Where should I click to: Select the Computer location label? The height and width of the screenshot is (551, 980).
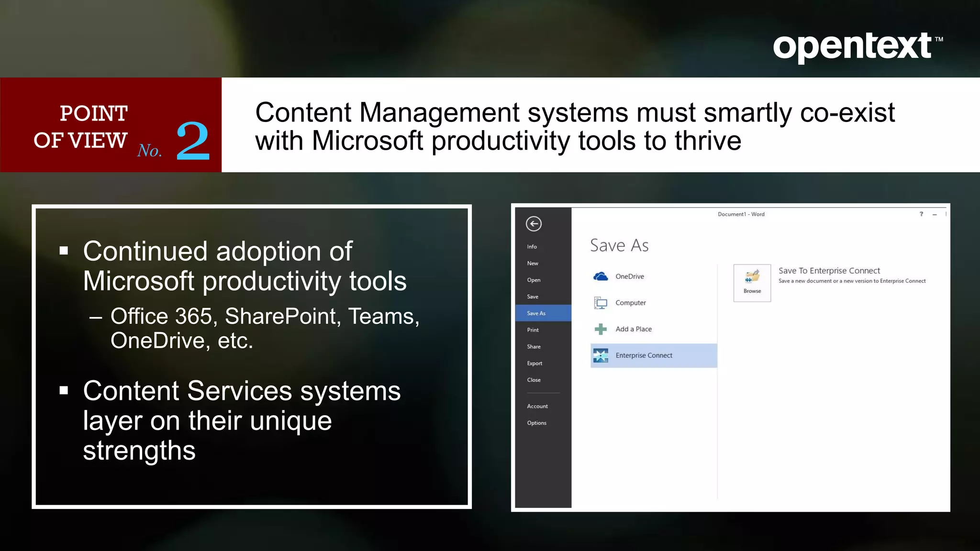coord(631,303)
